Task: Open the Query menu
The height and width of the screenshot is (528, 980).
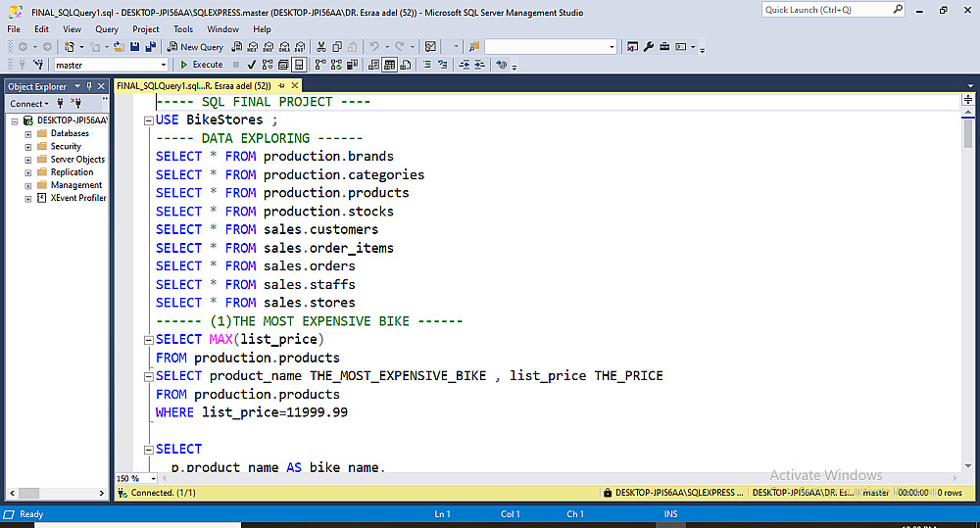Action: click(107, 29)
